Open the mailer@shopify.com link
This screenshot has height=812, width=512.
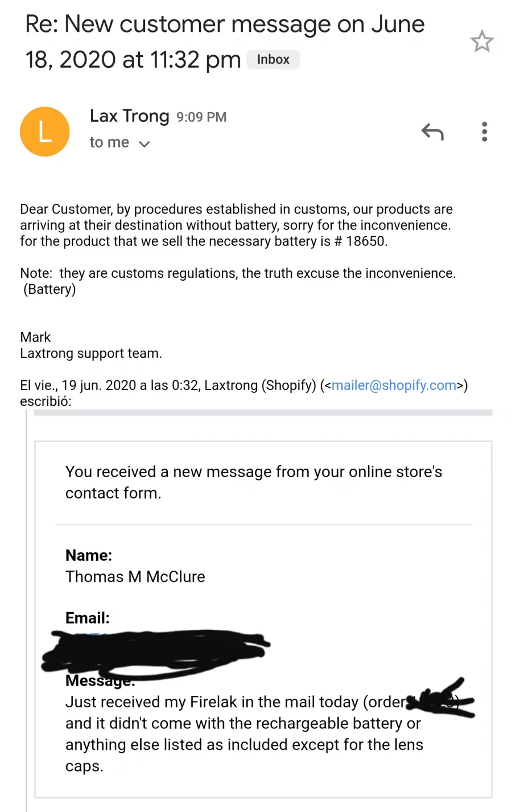click(x=394, y=386)
